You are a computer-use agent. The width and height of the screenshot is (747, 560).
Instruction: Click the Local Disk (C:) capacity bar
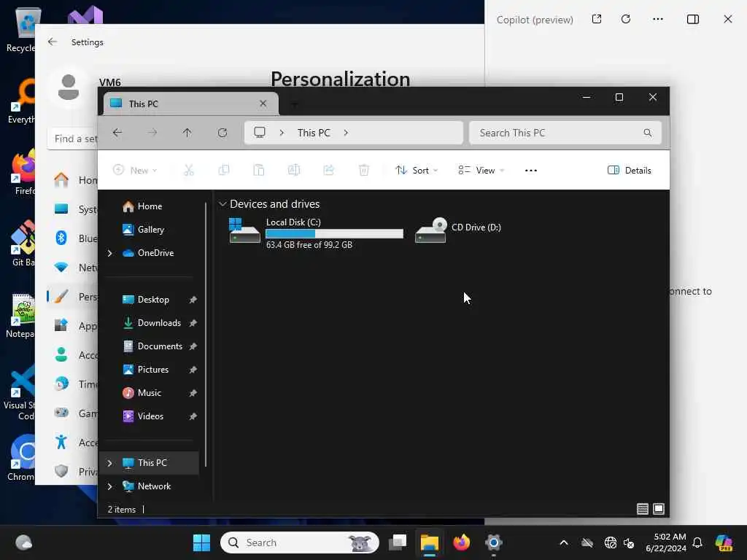coord(334,234)
